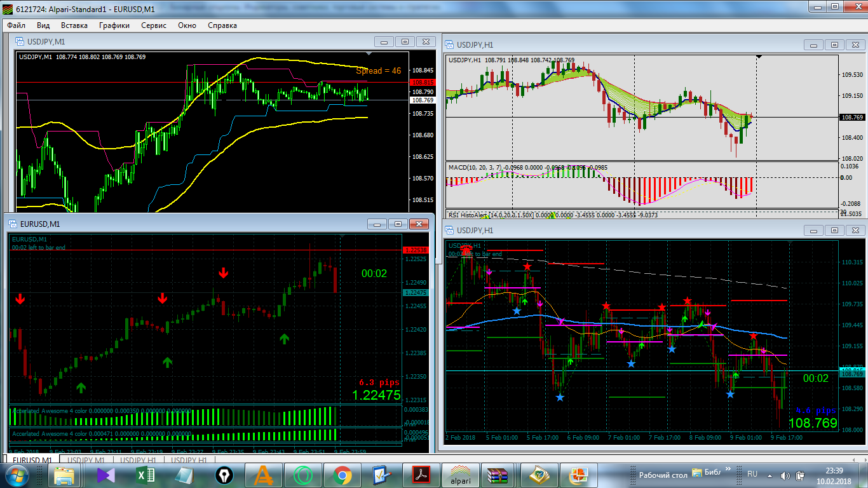Open Google Chrome from the taskbar
Image resolution: width=868 pixels, height=488 pixels.
coord(342,475)
